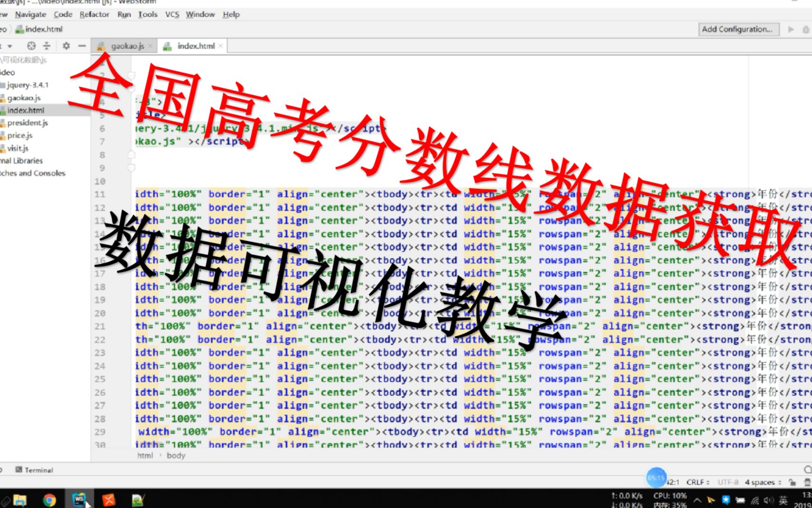Viewport: 812px width, 508px height.
Task: Close the index.html tab
Action: 220,46
